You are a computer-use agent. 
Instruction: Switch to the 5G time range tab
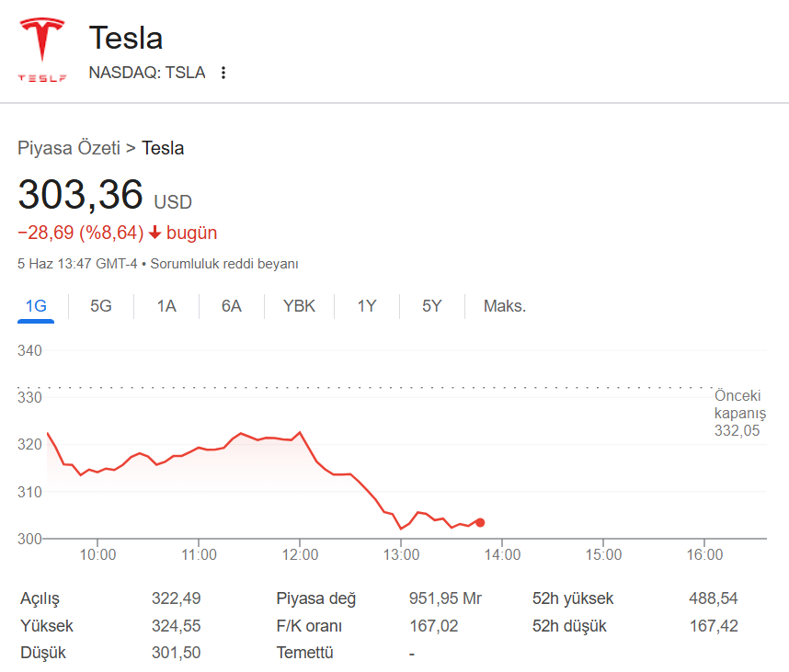[100, 306]
